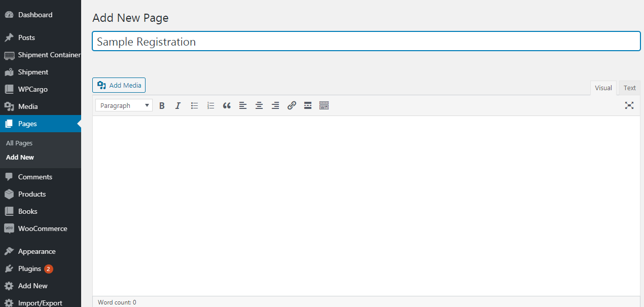Insert a numbered list
This screenshot has height=307, width=644.
(x=210, y=105)
